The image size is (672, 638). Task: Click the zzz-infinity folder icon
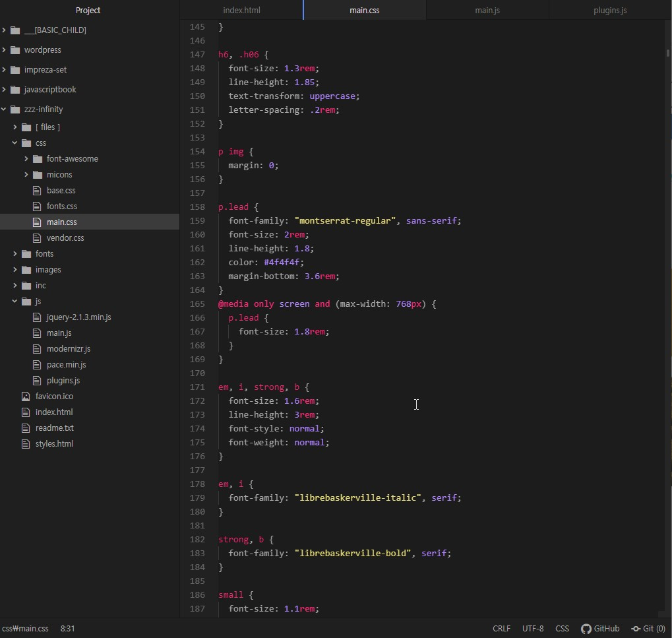point(15,109)
